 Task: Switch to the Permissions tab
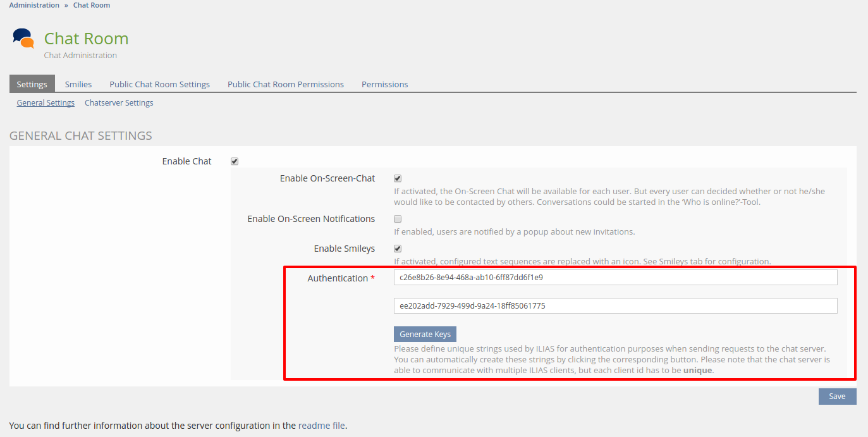click(384, 84)
